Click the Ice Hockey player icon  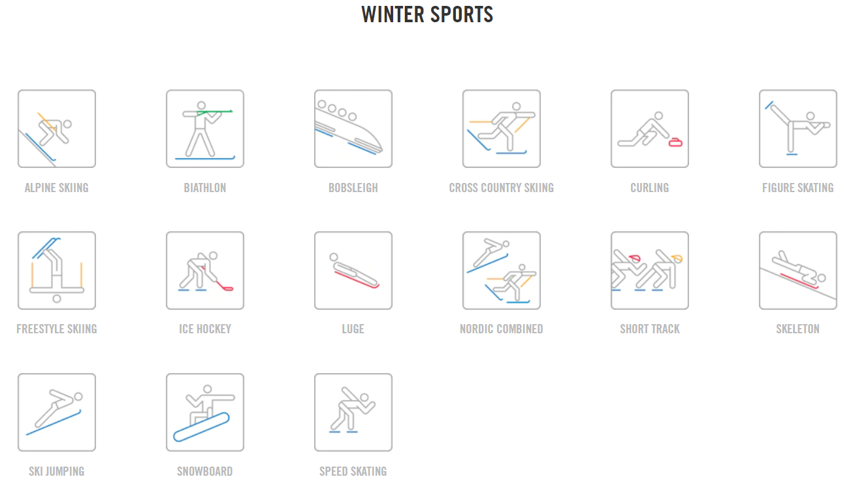pyautogui.click(x=205, y=271)
